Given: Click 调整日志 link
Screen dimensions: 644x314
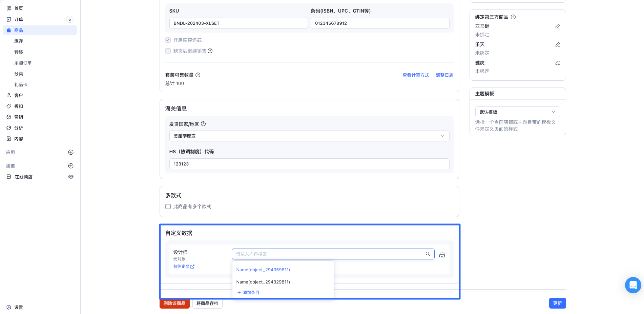Looking at the screenshot, I should coord(444,75).
